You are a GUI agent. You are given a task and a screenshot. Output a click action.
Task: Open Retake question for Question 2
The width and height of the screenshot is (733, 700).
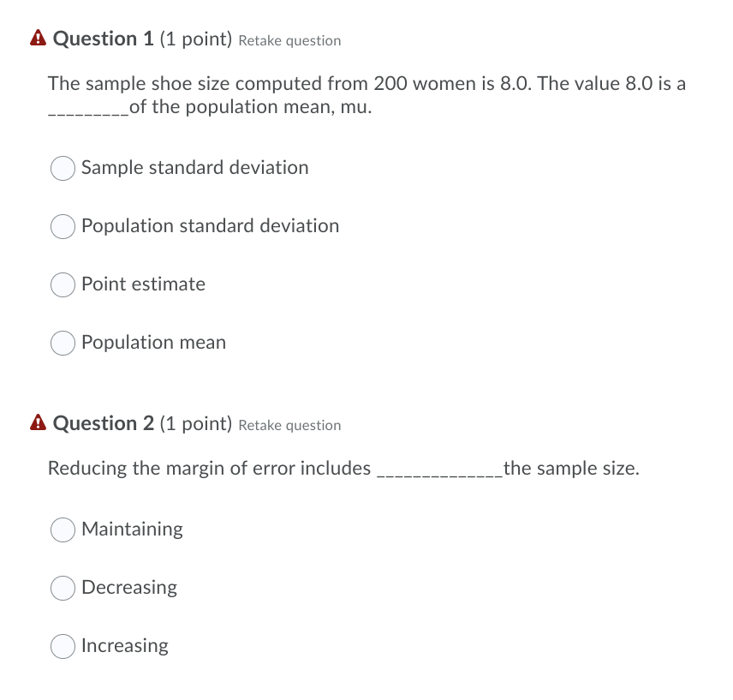point(289,425)
